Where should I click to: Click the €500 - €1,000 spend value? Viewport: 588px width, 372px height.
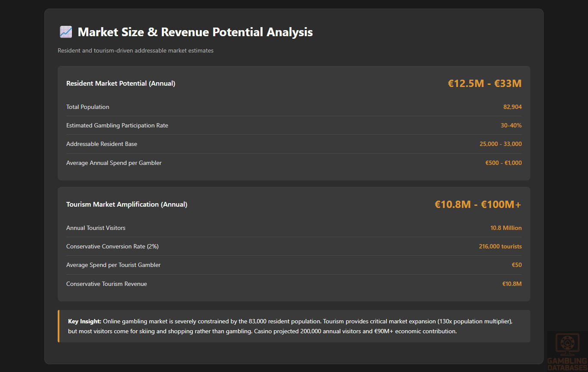point(503,163)
